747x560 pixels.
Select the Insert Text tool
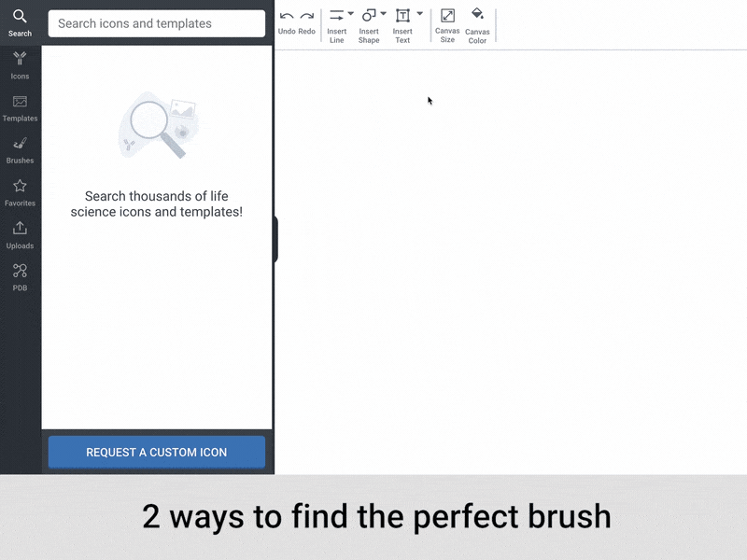[x=402, y=16]
